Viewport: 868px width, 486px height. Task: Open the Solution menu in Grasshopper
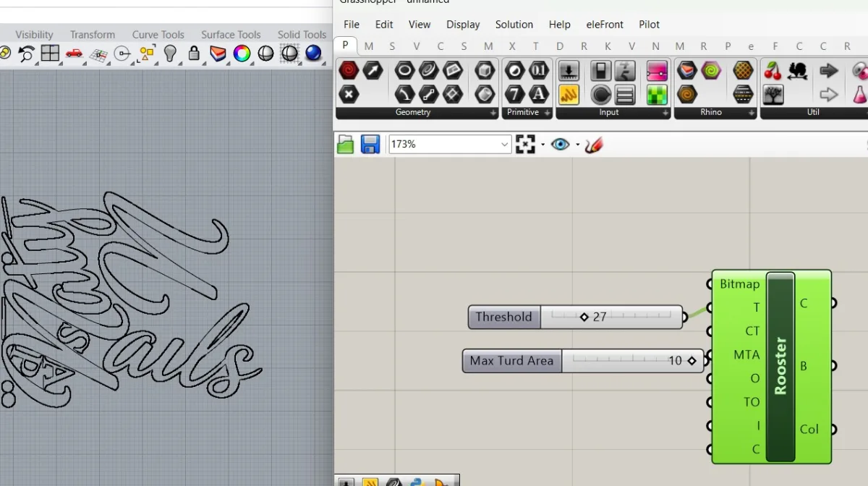(514, 25)
